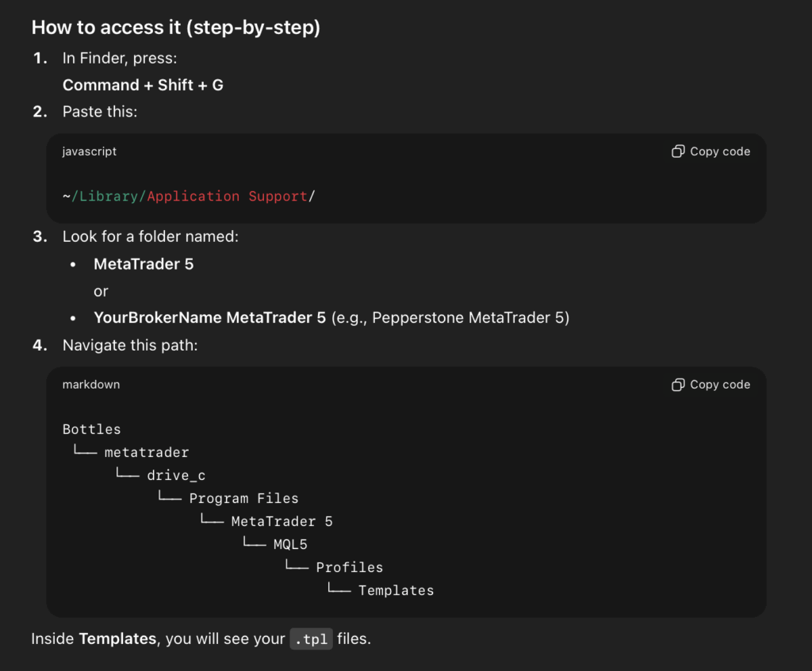Viewport: 812px width, 671px height.
Task: Click "Templates" at the bottom of the tree
Action: (x=396, y=590)
